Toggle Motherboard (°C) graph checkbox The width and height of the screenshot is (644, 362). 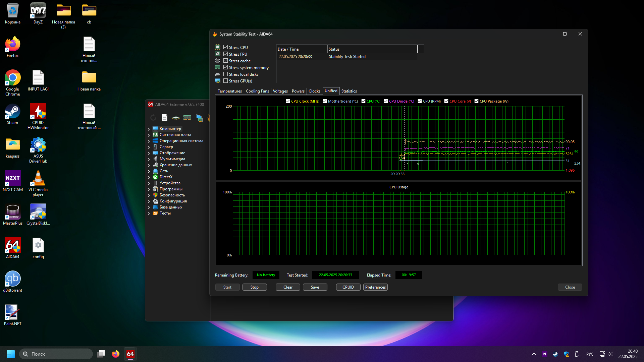pyautogui.click(x=325, y=101)
